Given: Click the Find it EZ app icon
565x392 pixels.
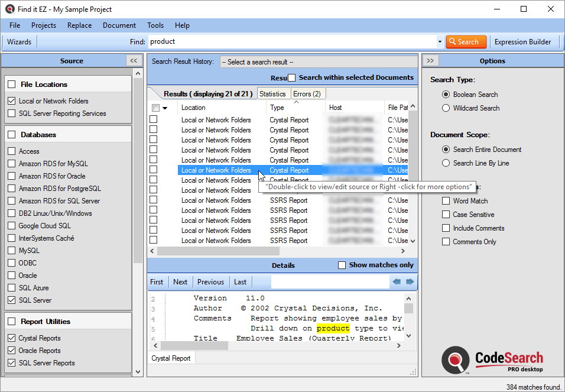Looking at the screenshot, I should pos(9,9).
